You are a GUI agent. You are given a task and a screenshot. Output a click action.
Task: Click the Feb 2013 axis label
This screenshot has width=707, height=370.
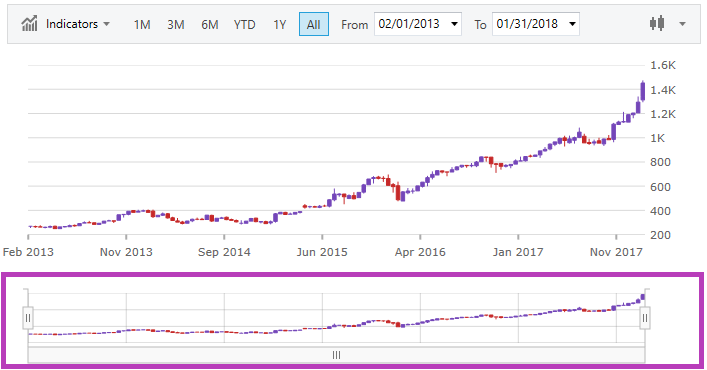tap(28, 252)
